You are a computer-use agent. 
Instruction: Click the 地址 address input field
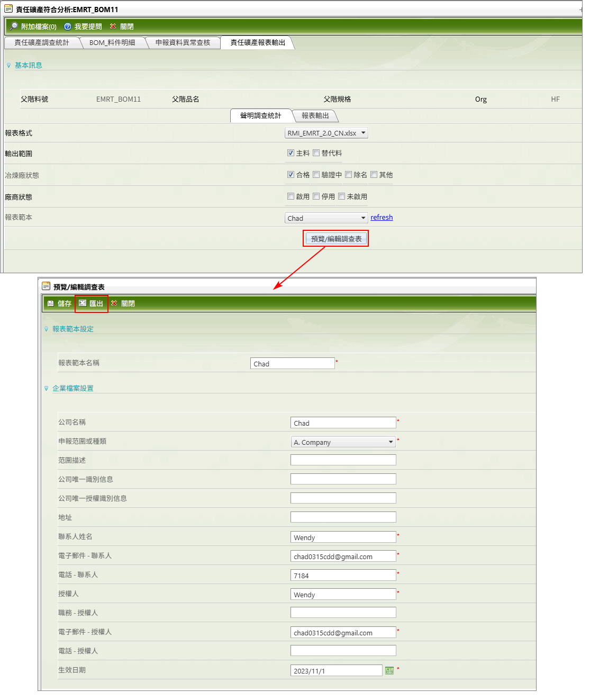pos(343,517)
